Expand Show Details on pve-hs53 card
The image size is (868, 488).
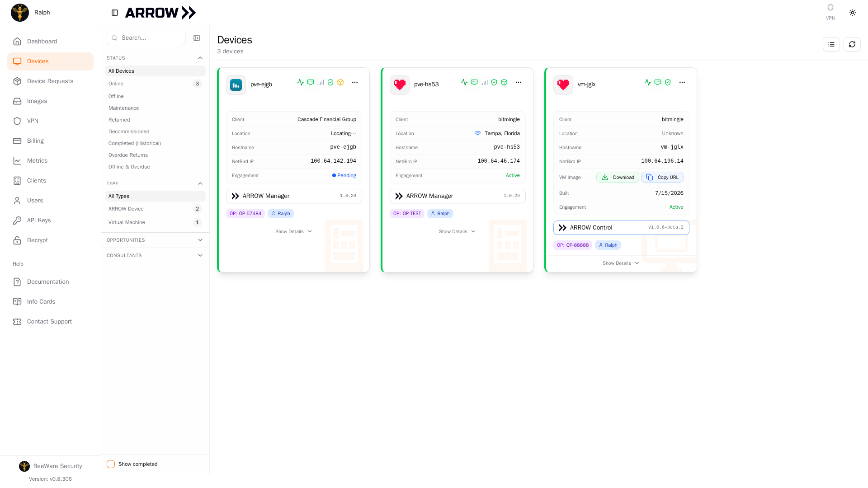tap(458, 231)
